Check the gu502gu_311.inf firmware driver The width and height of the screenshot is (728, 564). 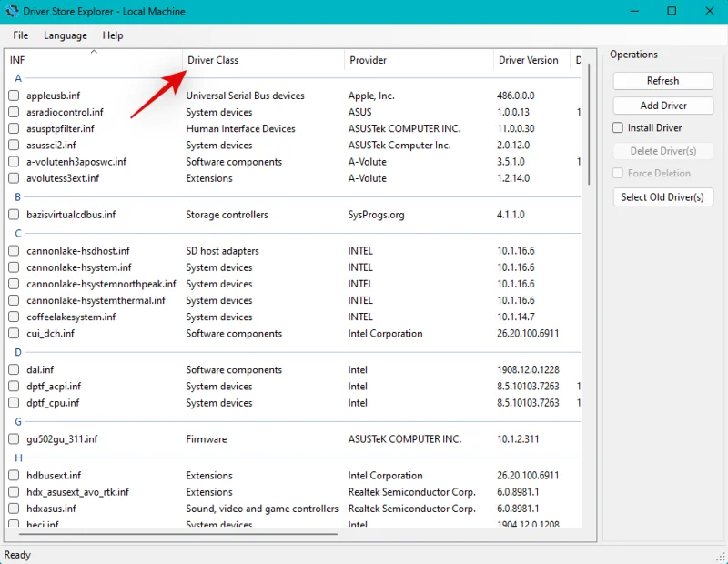click(14, 439)
